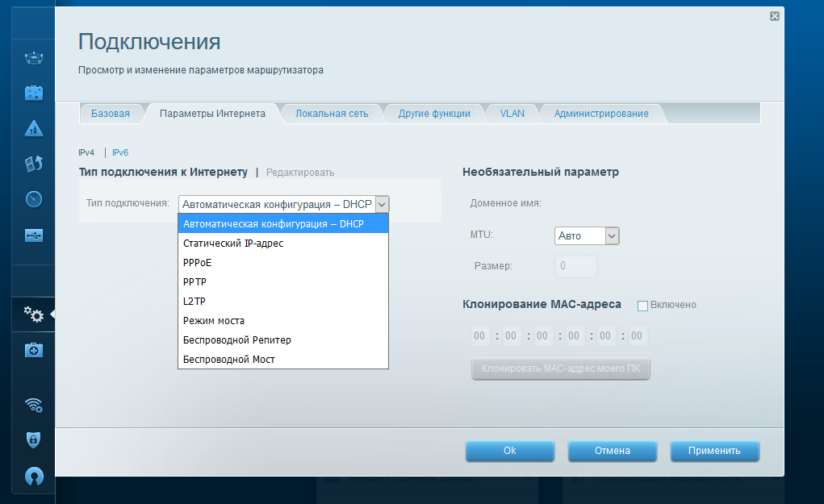
Task: Click the second MAC address octet field
Action: pos(512,335)
